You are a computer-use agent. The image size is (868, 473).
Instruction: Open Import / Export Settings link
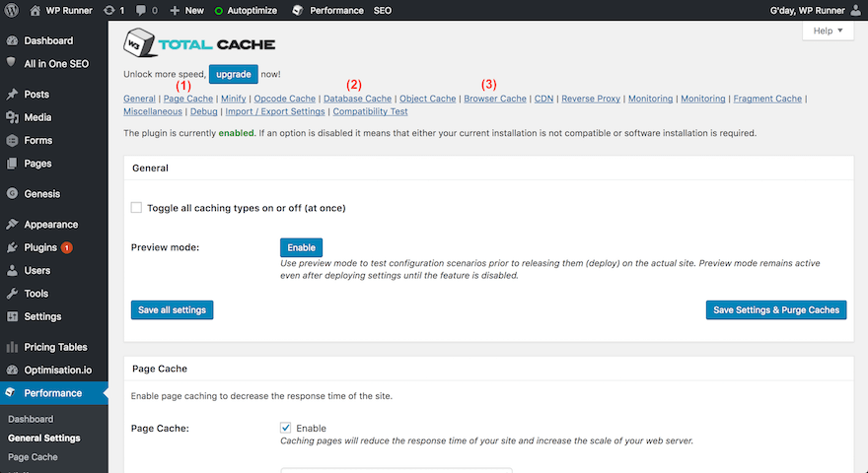[x=275, y=111]
